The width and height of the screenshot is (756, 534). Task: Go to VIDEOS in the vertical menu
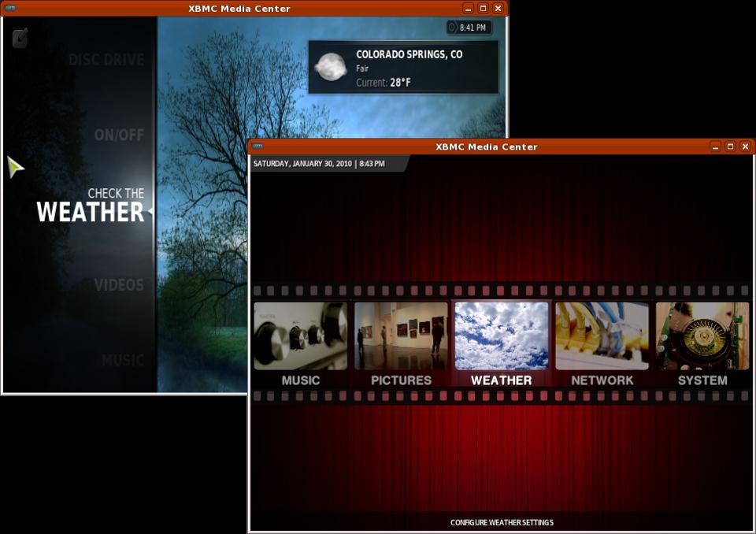coord(119,285)
